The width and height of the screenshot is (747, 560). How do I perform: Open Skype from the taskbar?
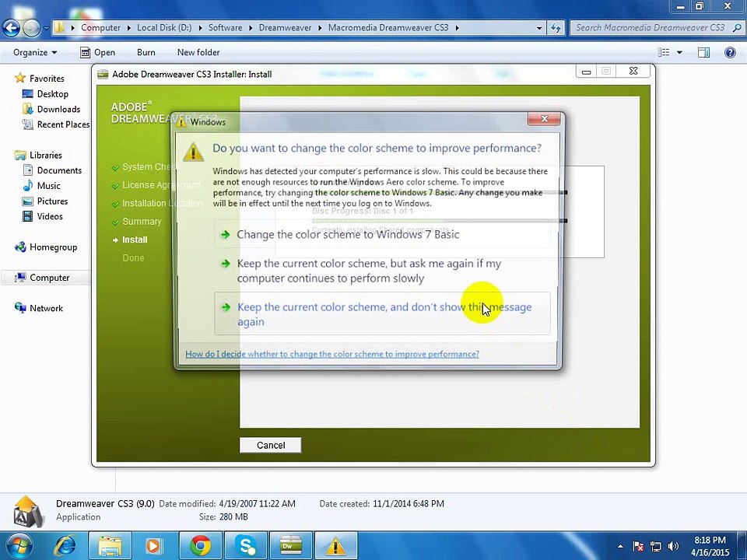pos(246,546)
